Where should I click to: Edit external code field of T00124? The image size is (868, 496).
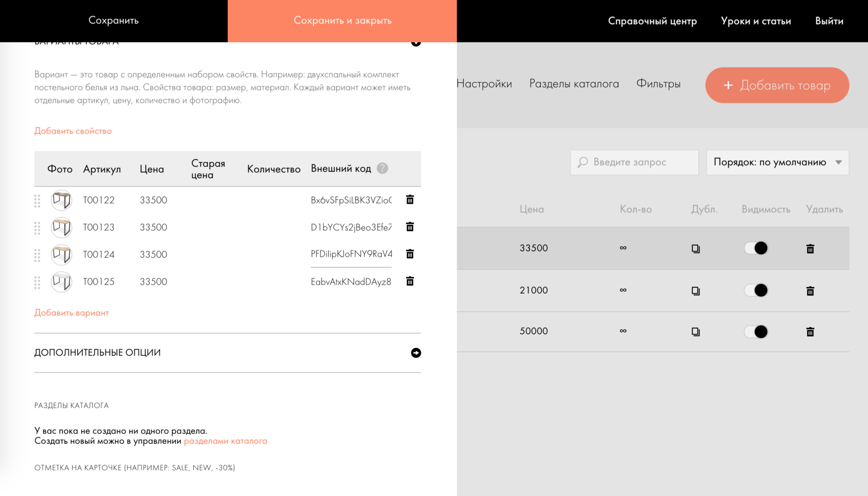351,254
